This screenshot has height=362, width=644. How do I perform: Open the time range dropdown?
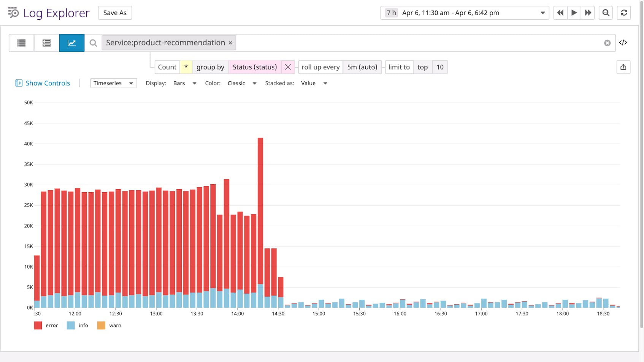click(x=542, y=13)
